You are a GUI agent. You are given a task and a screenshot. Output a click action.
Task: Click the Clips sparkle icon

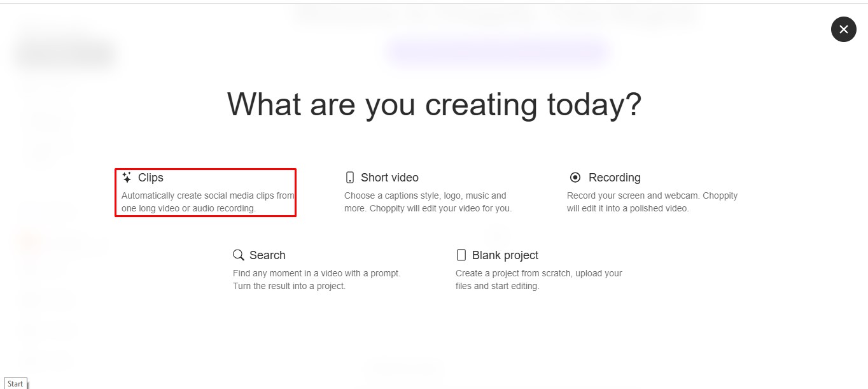[127, 178]
